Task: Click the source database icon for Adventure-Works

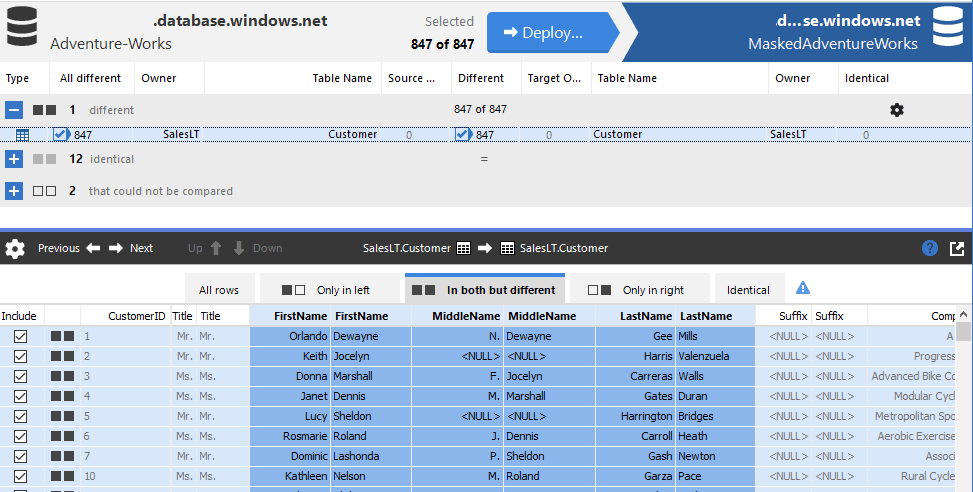Action: (x=22, y=26)
